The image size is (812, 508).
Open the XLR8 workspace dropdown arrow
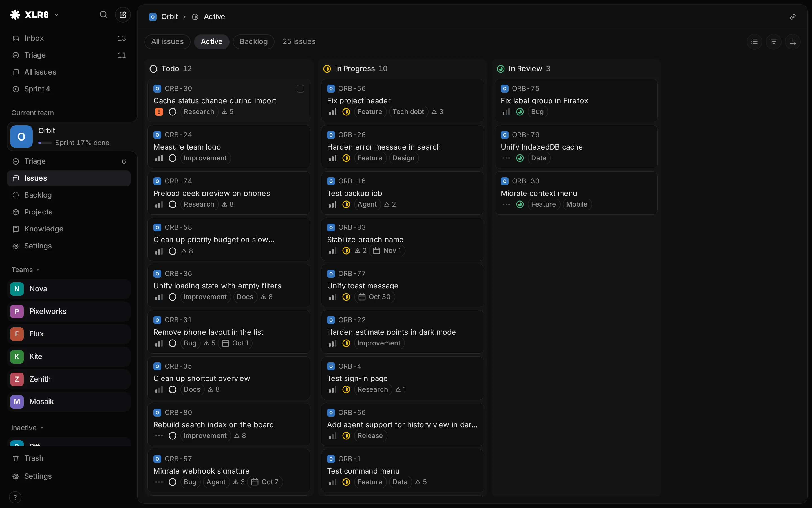coord(56,15)
